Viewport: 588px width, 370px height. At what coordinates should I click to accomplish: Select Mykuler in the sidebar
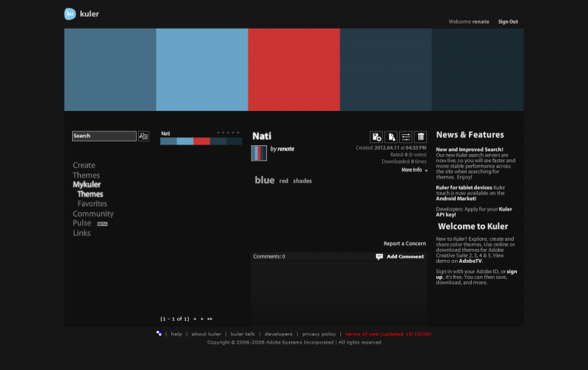(87, 184)
